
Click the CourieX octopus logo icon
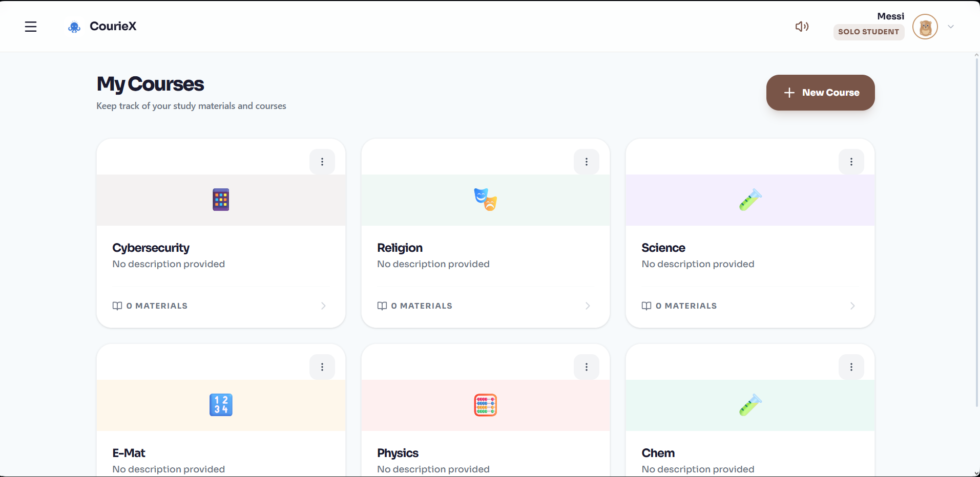(74, 27)
